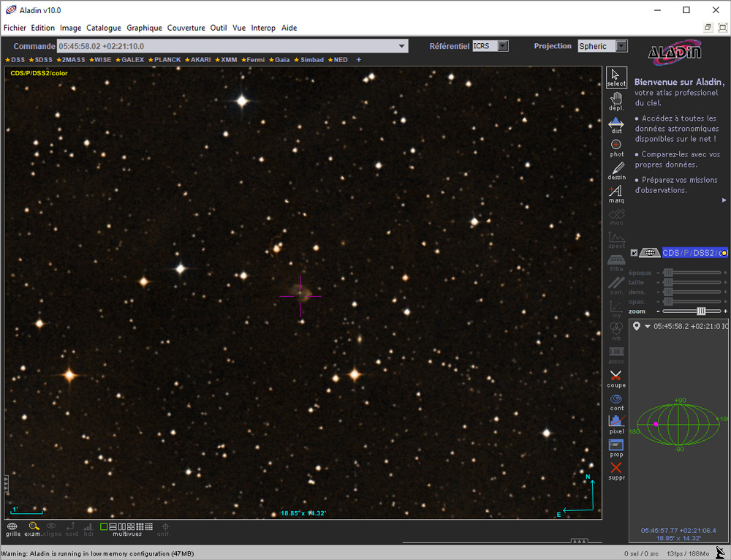Open the Catalogue menu

(104, 28)
